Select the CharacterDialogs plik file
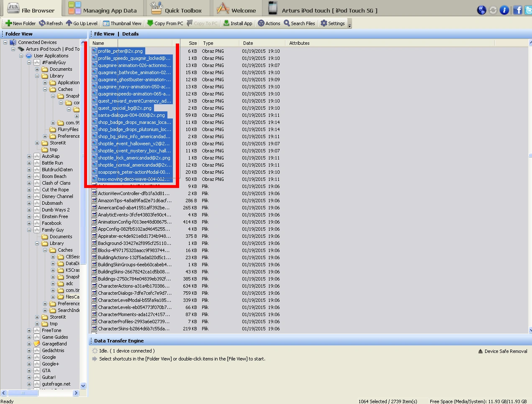The width and height of the screenshot is (532, 404). coord(134,293)
